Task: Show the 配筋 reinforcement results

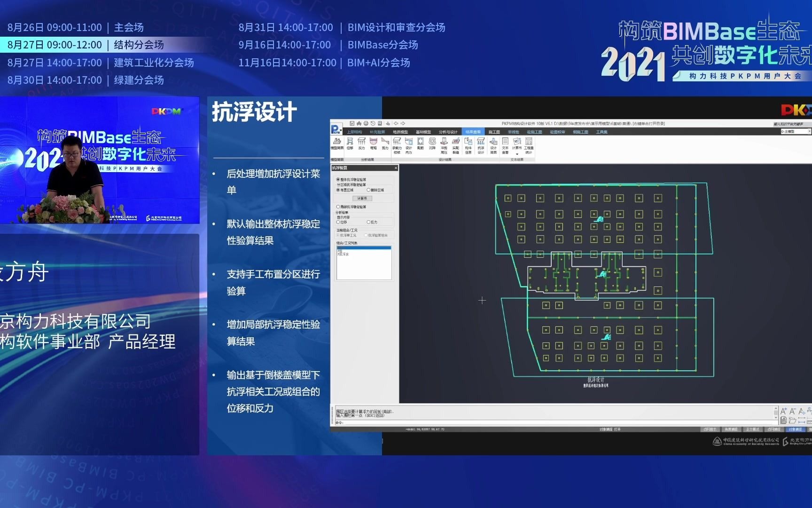Action: pos(421,144)
